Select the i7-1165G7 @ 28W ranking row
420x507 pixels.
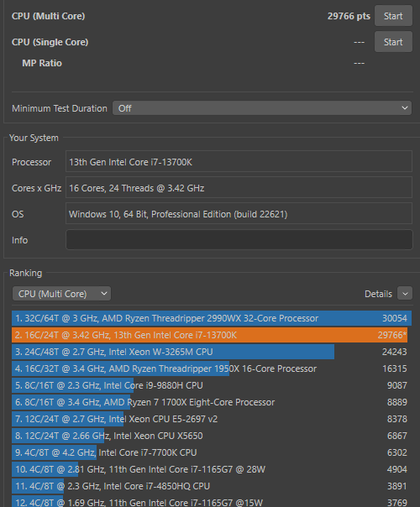pyautogui.click(x=212, y=469)
